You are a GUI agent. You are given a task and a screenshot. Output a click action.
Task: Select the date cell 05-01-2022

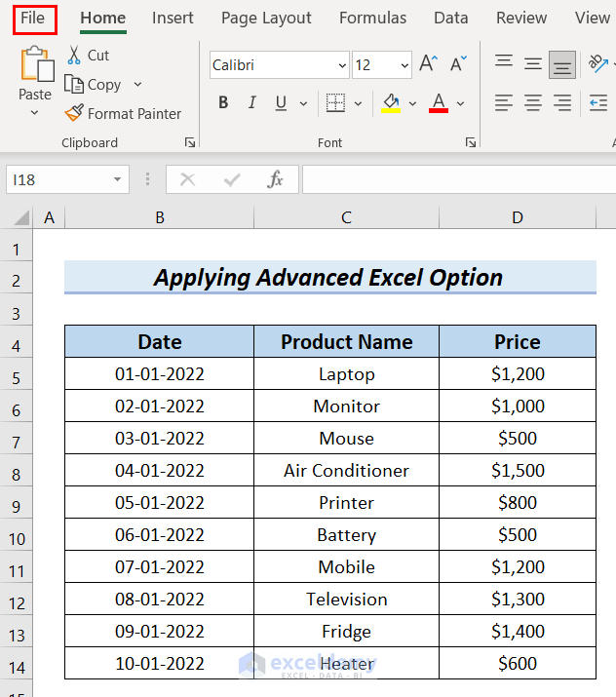pos(160,502)
